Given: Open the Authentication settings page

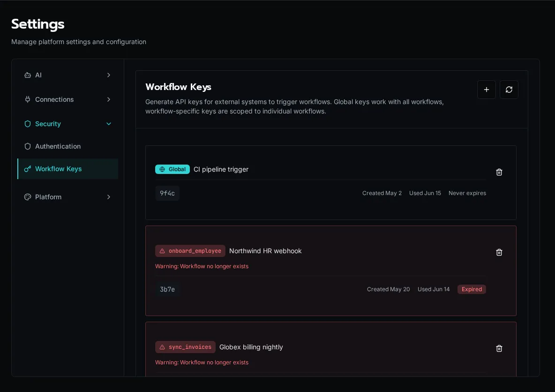Looking at the screenshot, I should 67,146.
